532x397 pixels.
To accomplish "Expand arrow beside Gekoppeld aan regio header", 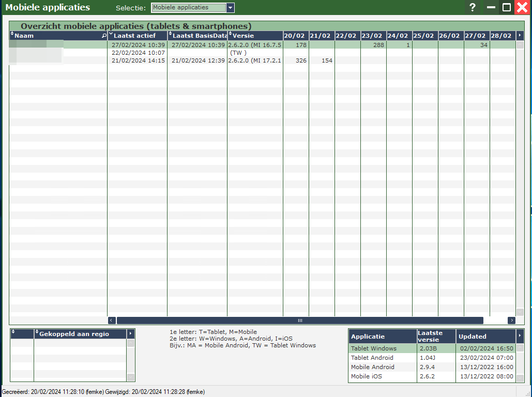I will coord(130,334).
